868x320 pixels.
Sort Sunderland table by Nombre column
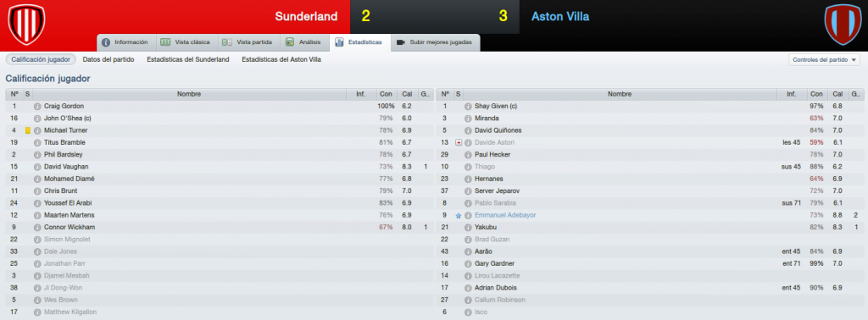tap(189, 95)
